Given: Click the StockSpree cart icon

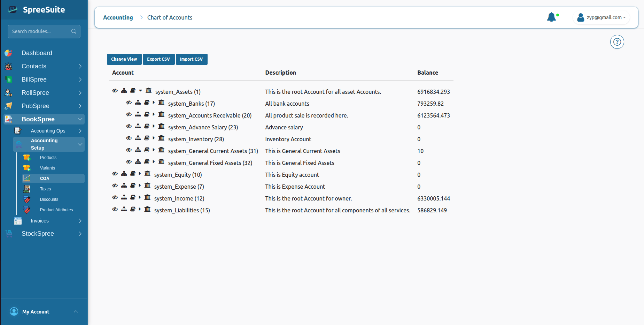Looking at the screenshot, I should (x=8, y=234).
